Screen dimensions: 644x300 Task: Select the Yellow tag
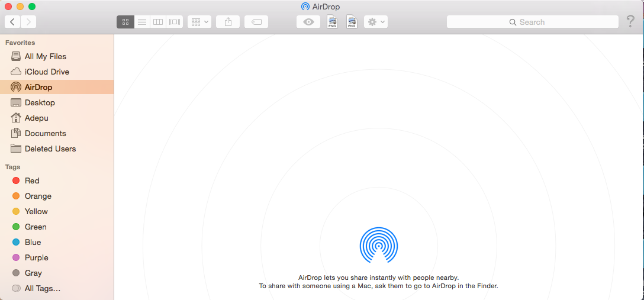coord(57,211)
